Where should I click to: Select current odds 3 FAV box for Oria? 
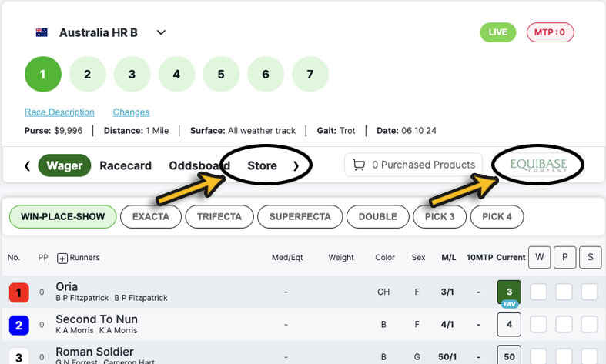pos(509,293)
